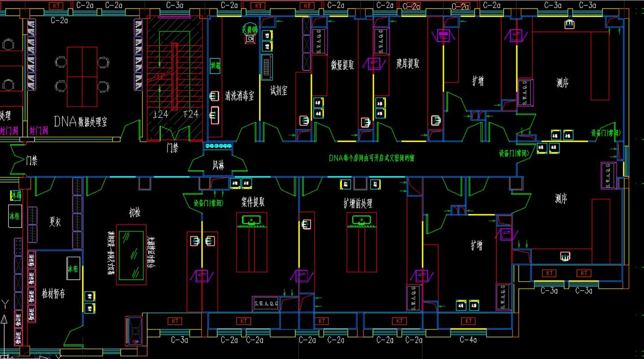The height and width of the screenshot is (359, 644).
Task: Select the 检材暂存 room label
Action: (x=54, y=294)
